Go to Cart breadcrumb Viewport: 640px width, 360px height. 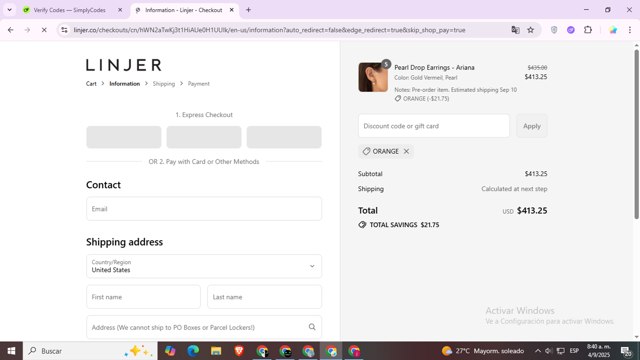point(91,84)
